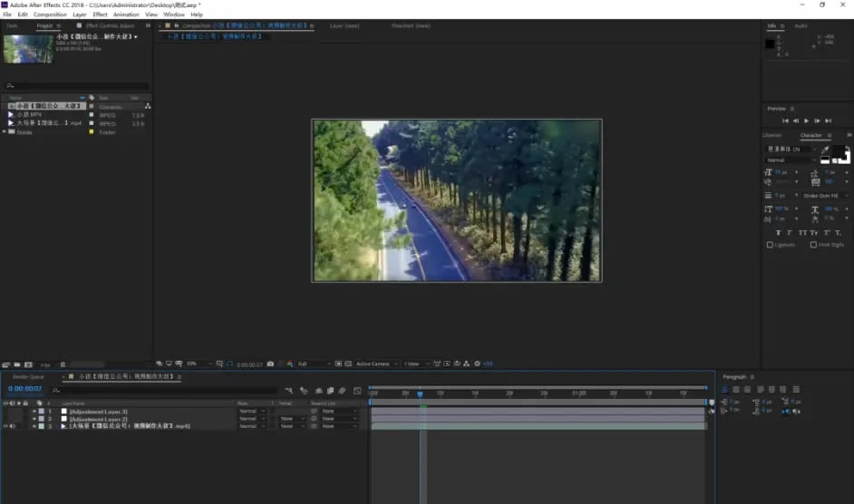
Task: Jump to first frame in Preview panel
Action: pyautogui.click(x=785, y=121)
